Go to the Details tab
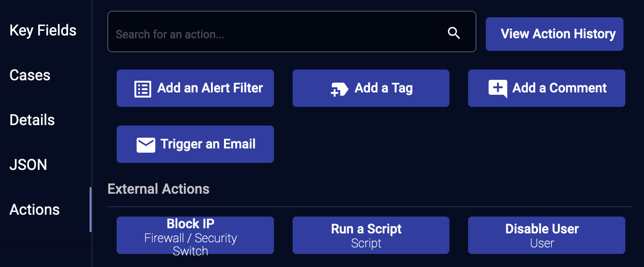 (x=32, y=120)
